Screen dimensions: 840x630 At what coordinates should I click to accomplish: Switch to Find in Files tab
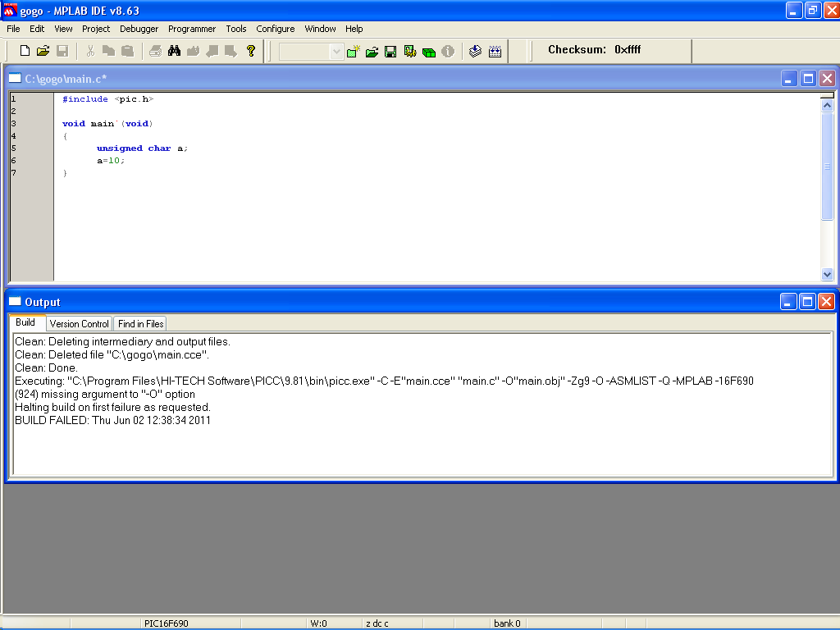(x=140, y=323)
